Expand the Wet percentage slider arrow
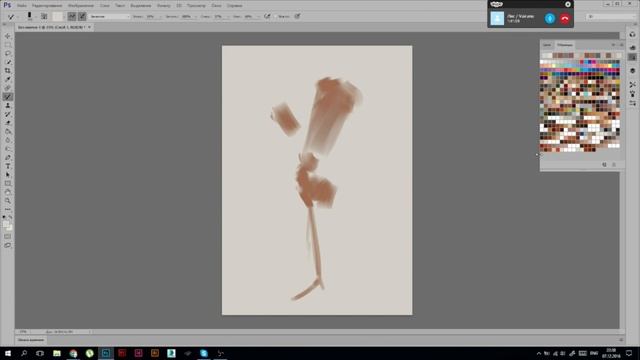Screen dimensions: 640x360 coord(160,17)
